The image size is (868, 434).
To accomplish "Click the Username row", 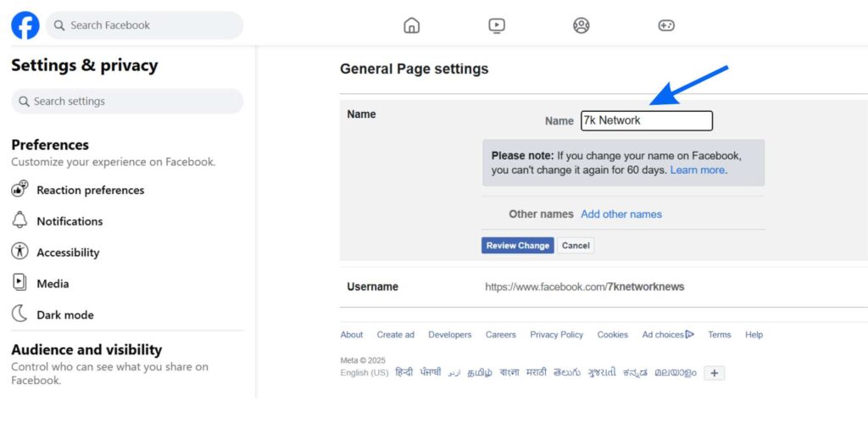I will (x=604, y=287).
